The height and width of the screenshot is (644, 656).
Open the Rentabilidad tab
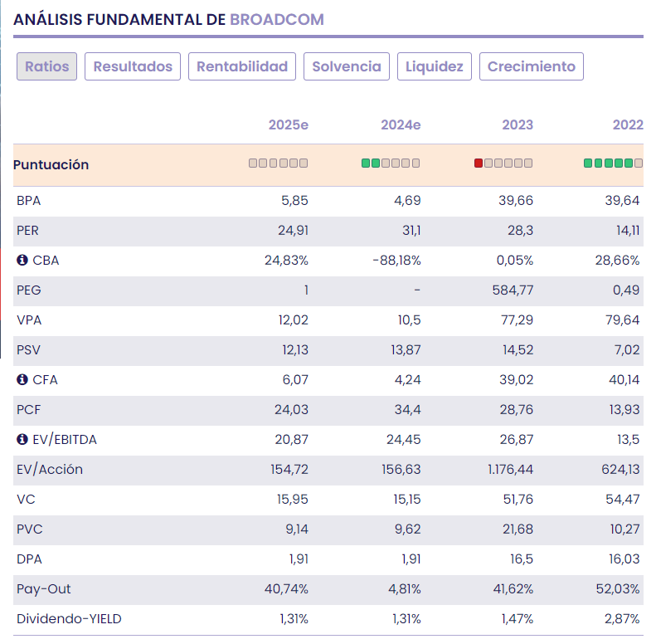242,66
